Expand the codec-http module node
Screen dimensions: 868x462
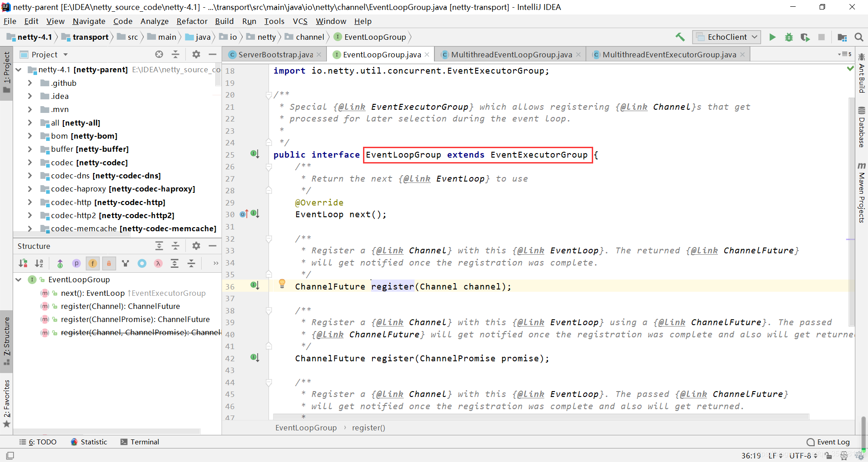click(30, 202)
